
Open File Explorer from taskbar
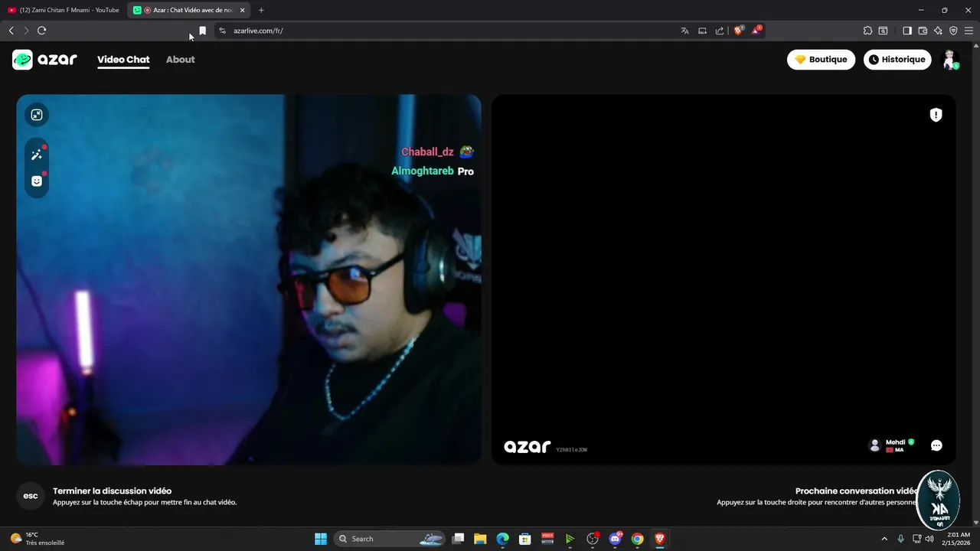tap(480, 539)
